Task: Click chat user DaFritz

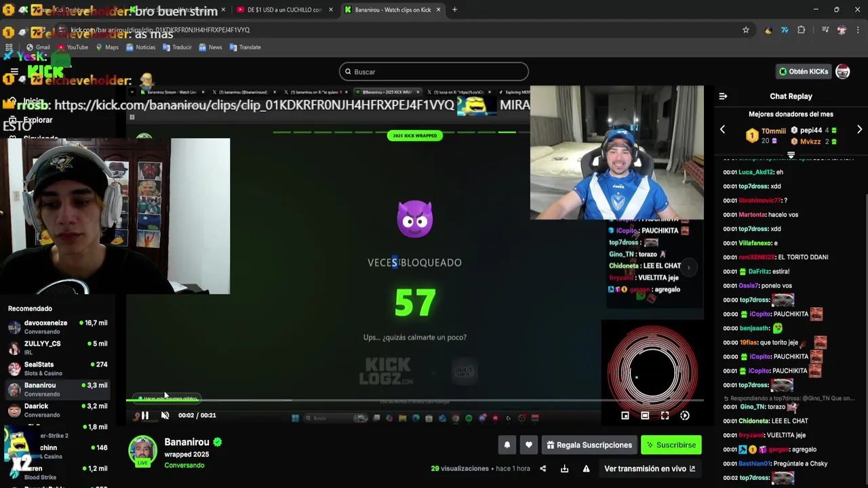Action: [x=759, y=271]
